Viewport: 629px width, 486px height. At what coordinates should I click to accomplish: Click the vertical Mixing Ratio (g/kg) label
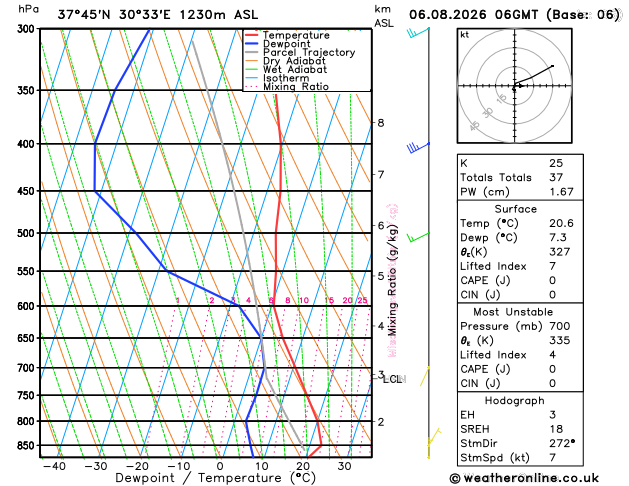[x=392, y=280]
